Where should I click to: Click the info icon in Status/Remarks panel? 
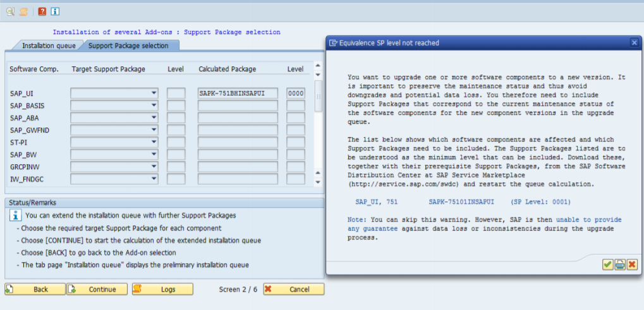tap(15, 215)
